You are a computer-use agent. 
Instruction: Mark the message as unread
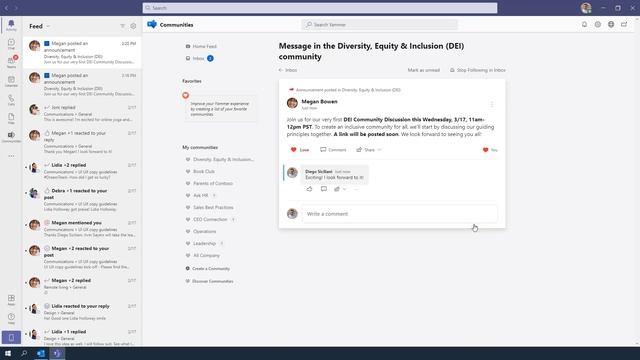[x=423, y=70]
